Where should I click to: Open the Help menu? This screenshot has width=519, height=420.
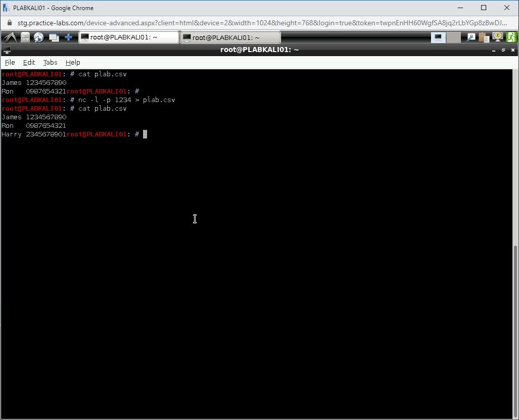tap(73, 62)
